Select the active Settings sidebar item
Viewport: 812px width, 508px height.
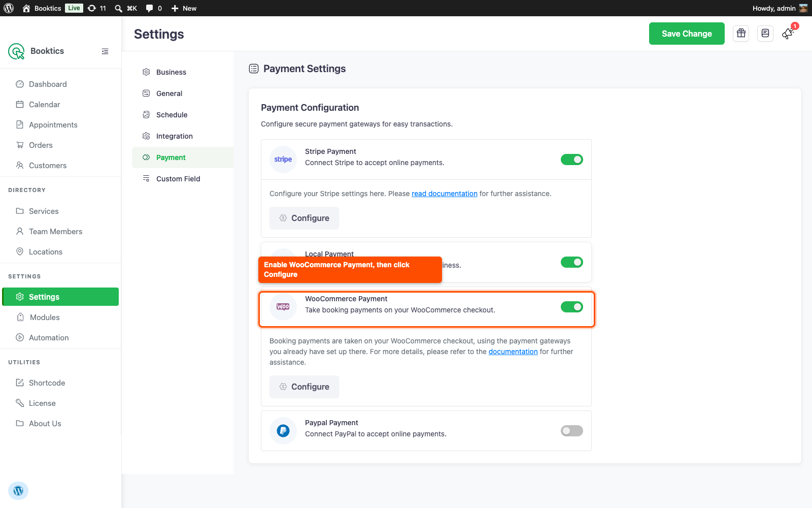(60, 297)
